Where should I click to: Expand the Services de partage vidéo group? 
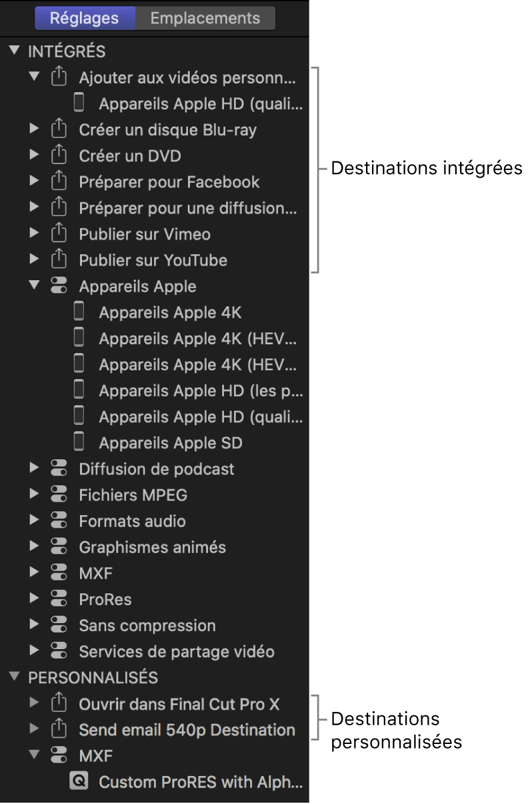[35, 651]
